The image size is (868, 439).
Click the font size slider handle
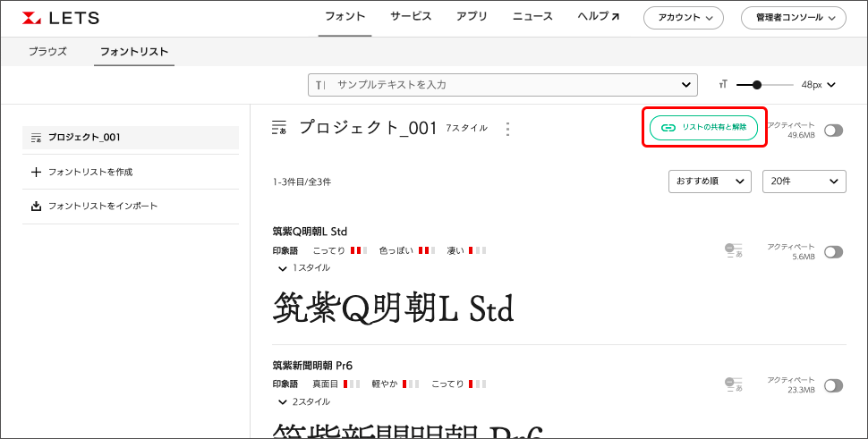pos(757,85)
